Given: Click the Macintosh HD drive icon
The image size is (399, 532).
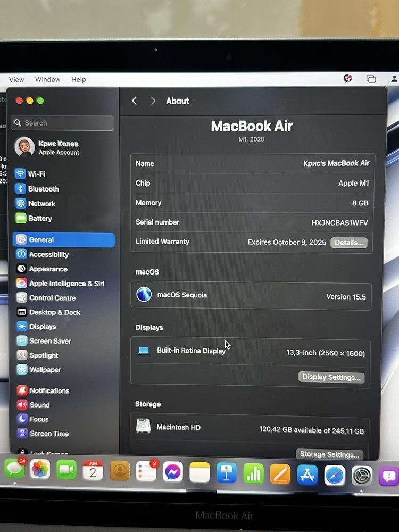Looking at the screenshot, I should 143,426.
